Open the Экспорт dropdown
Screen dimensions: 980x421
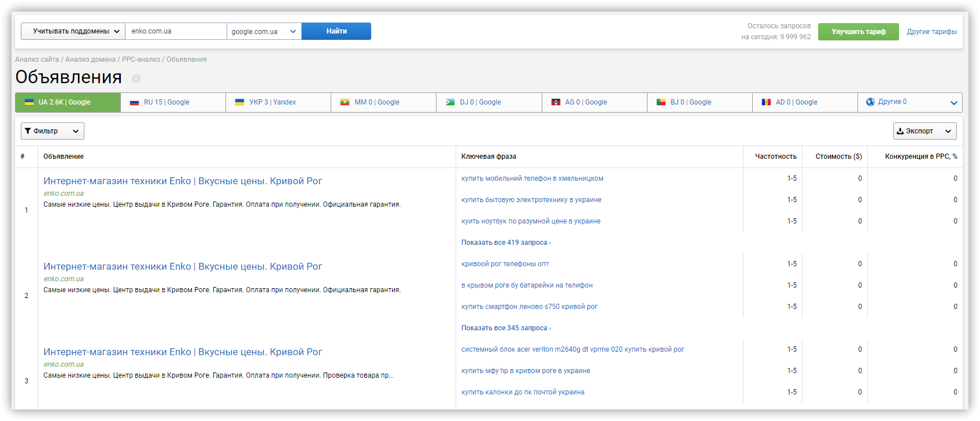pyautogui.click(x=924, y=131)
